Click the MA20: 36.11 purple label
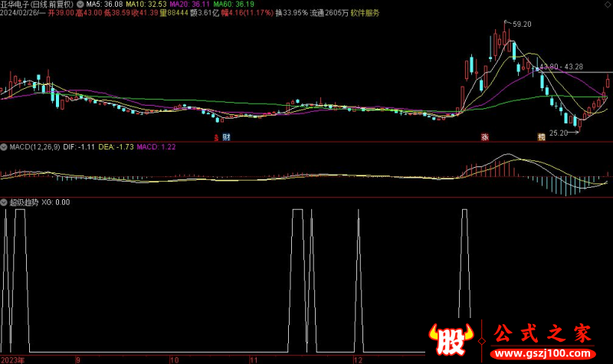 click(x=189, y=5)
